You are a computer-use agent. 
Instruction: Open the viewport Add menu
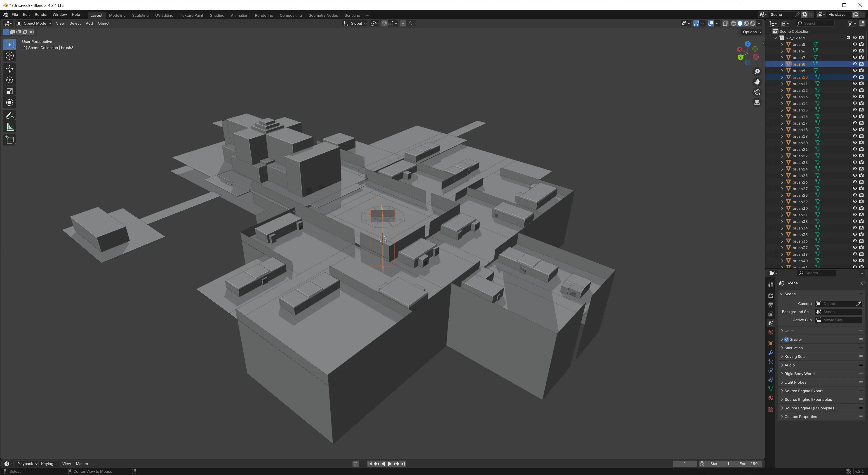click(89, 24)
